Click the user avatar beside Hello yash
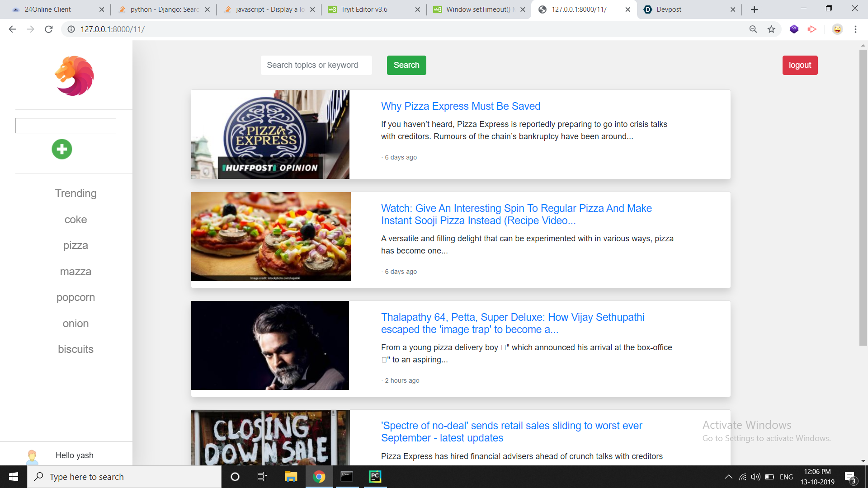The height and width of the screenshot is (488, 868). click(32, 456)
